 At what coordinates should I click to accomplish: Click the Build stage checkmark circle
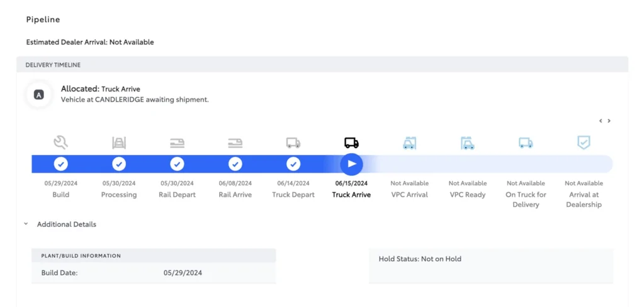coord(61,164)
